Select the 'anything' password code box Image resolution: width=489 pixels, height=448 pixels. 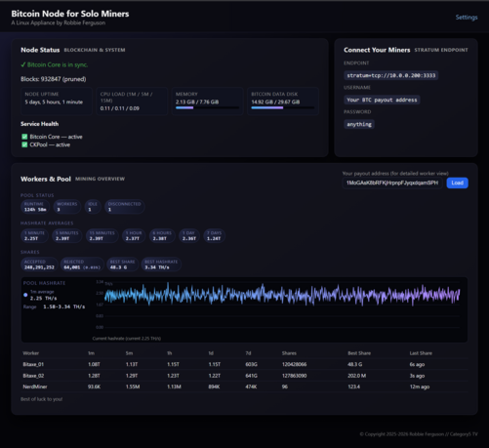pos(359,124)
